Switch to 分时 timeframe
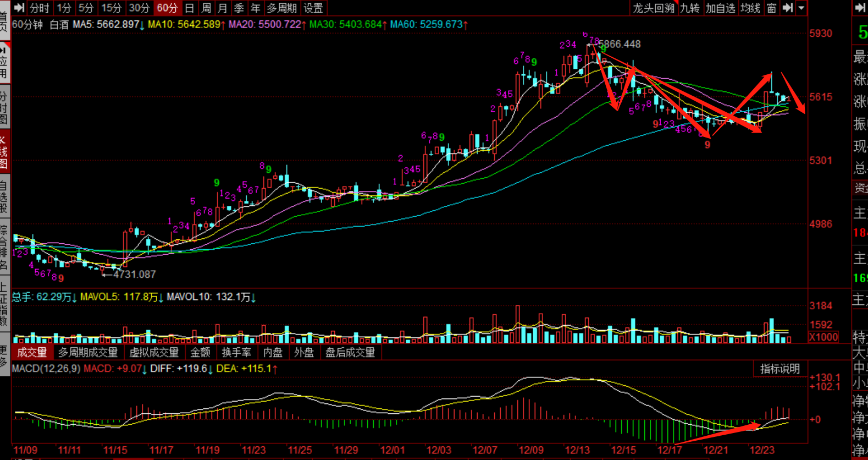The width and height of the screenshot is (868, 460). [x=40, y=8]
